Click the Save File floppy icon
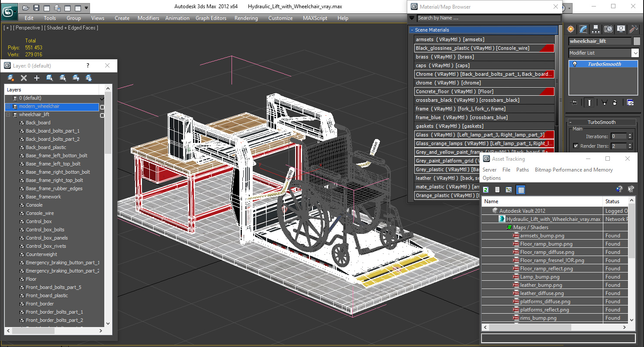644x347 pixels. coord(36,8)
